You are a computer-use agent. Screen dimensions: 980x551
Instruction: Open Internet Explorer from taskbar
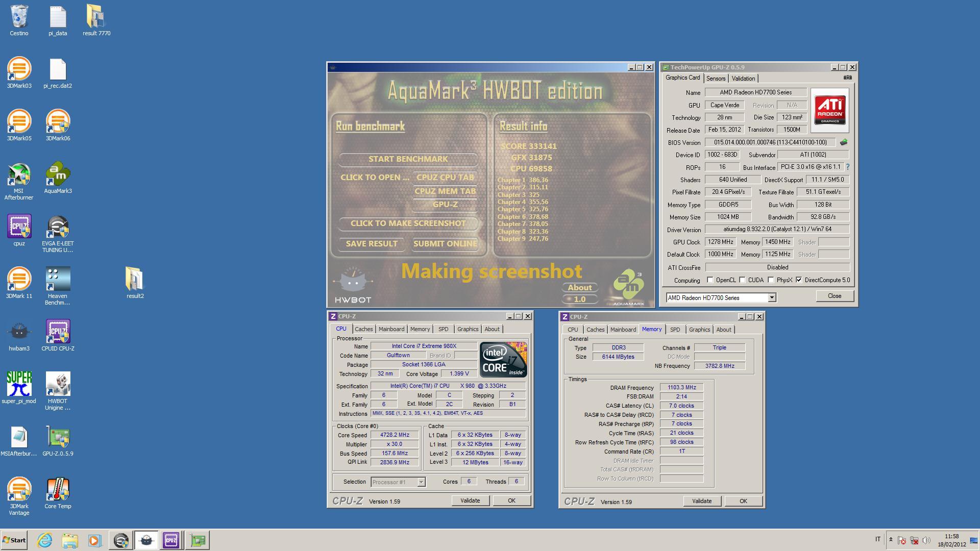tap(45, 540)
